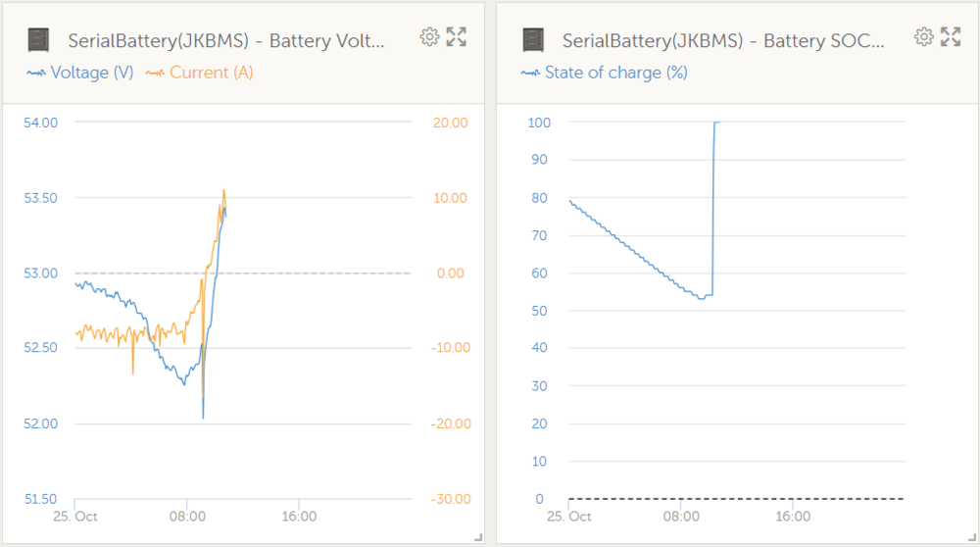This screenshot has width=980, height=547.
Task: Toggle State of charge (%) series
Action: (615, 73)
